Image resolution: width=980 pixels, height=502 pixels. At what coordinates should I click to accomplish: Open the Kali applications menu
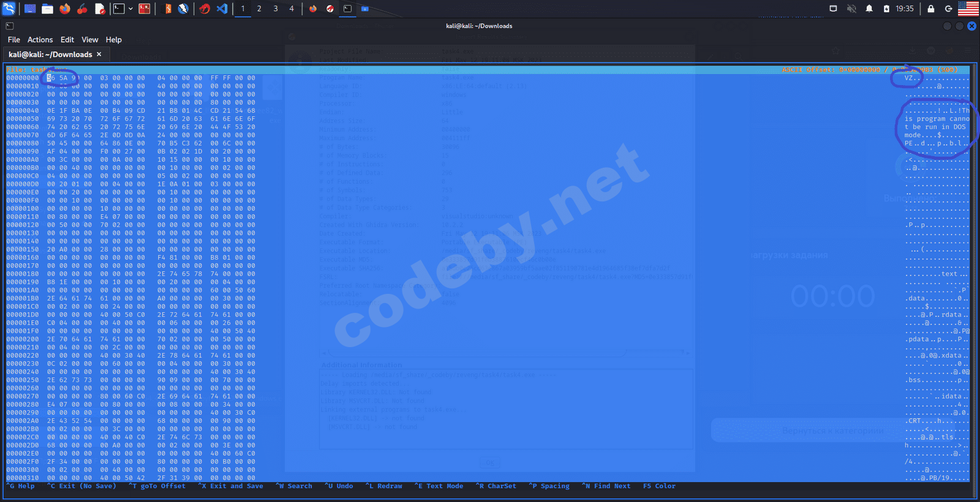click(x=9, y=9)
